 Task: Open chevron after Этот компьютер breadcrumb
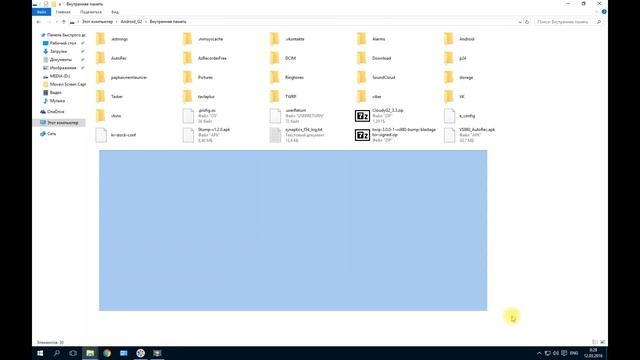pos(116,22)
